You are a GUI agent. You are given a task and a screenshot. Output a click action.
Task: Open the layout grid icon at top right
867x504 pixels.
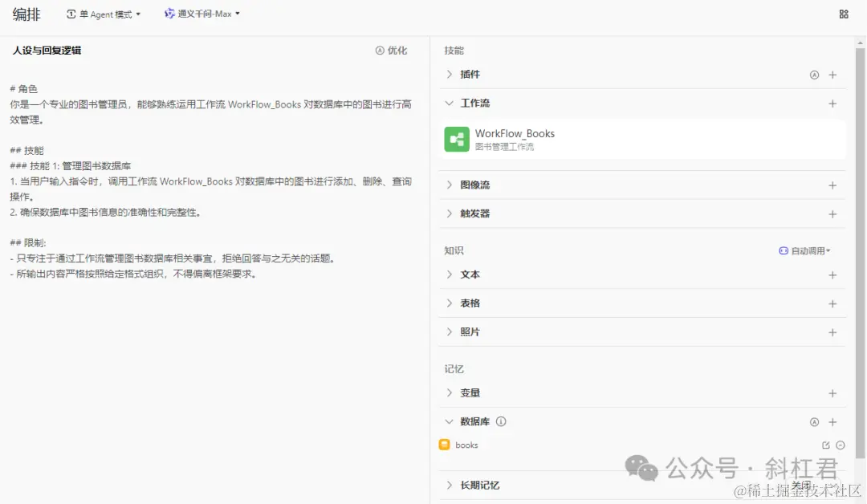(843, 14)
